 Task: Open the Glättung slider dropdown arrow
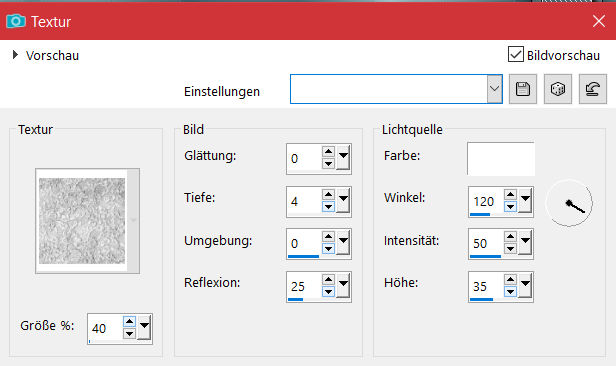pyautogui.click(x=343, y=158)
